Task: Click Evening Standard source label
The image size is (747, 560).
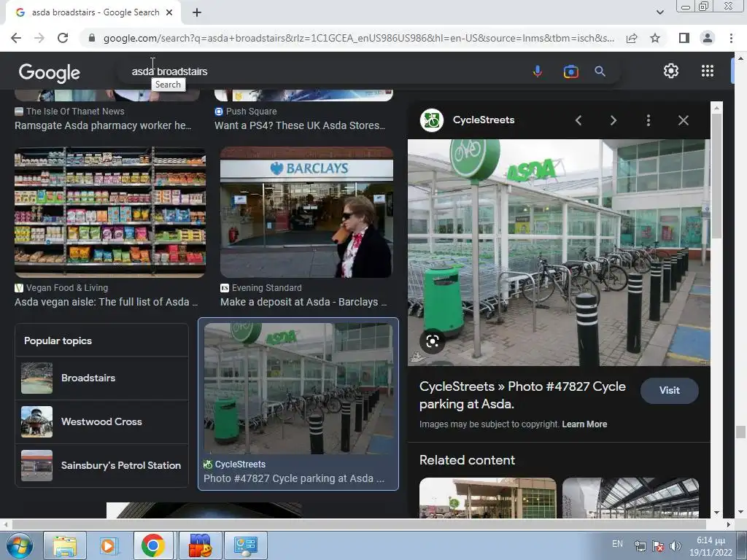Action: click(266, 288)
